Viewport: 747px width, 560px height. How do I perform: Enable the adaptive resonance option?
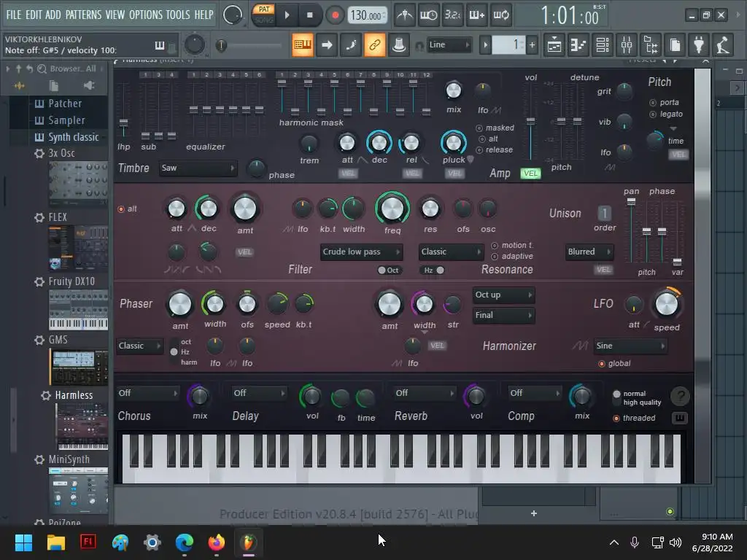495,257
